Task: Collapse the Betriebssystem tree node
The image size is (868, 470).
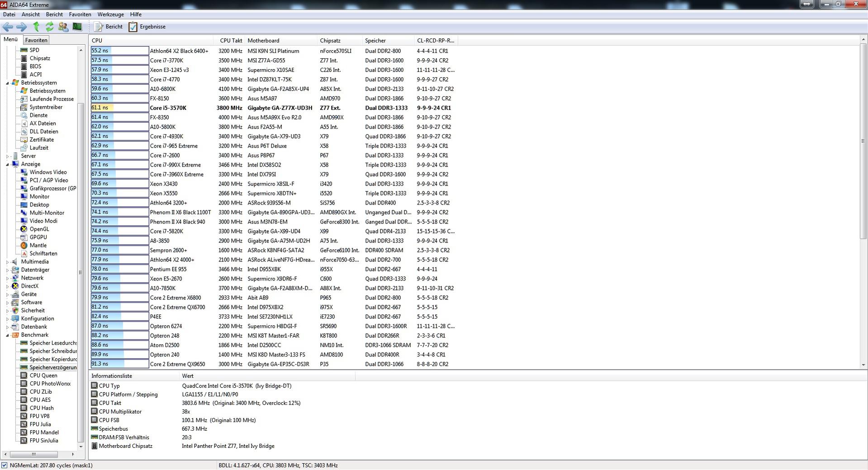Action: coord(8,83)
